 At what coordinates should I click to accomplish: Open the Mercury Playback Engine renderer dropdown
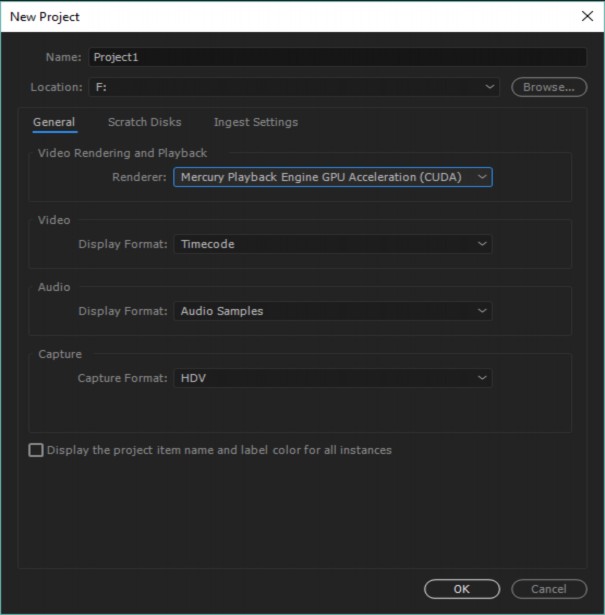(x=333, y=178)
